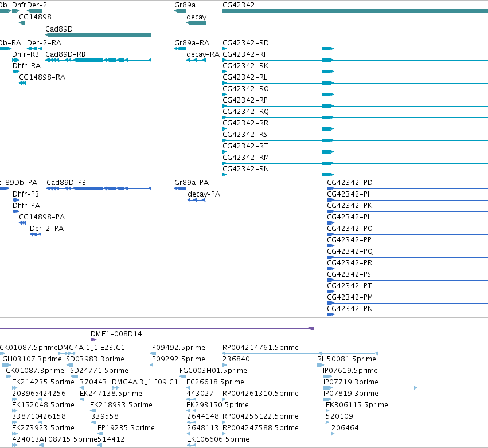Screen dimensions: 488x448
Task: Select protein Dhfr-PB
Action: [x=26, y=194]
